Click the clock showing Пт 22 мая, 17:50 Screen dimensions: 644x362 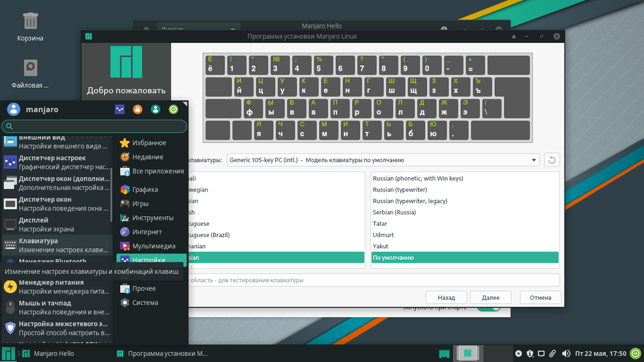pos(601,353)
